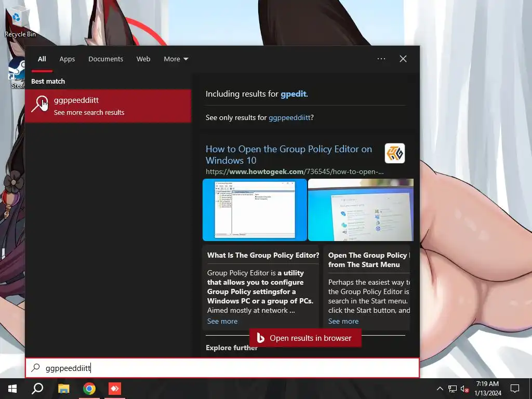This screenshot has height=399, width=532.
Task: Expand the More dropdown filter
Action: (176, 59)
